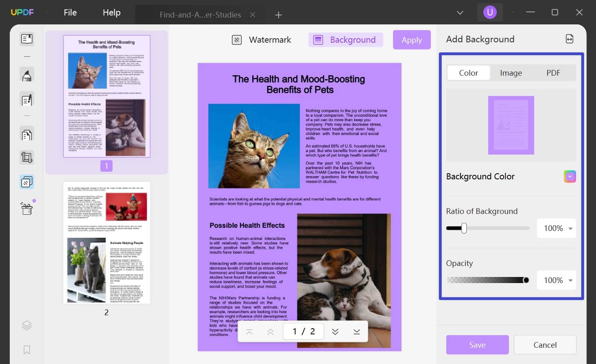596x364 pixels.
Task: Save the background changes
Action: click(477, 344)
